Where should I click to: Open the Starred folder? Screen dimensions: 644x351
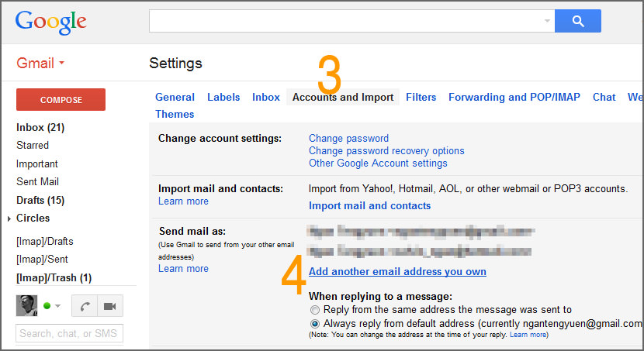(33, 145)
